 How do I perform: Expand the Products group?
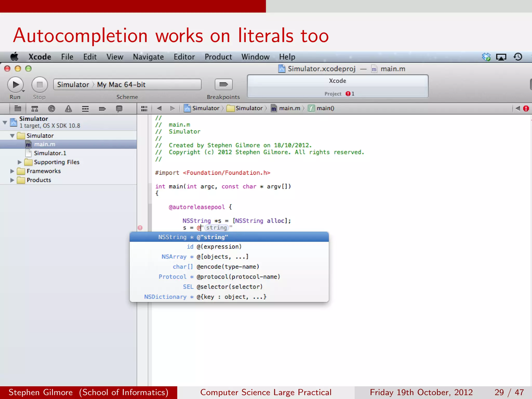coord(12,180)
